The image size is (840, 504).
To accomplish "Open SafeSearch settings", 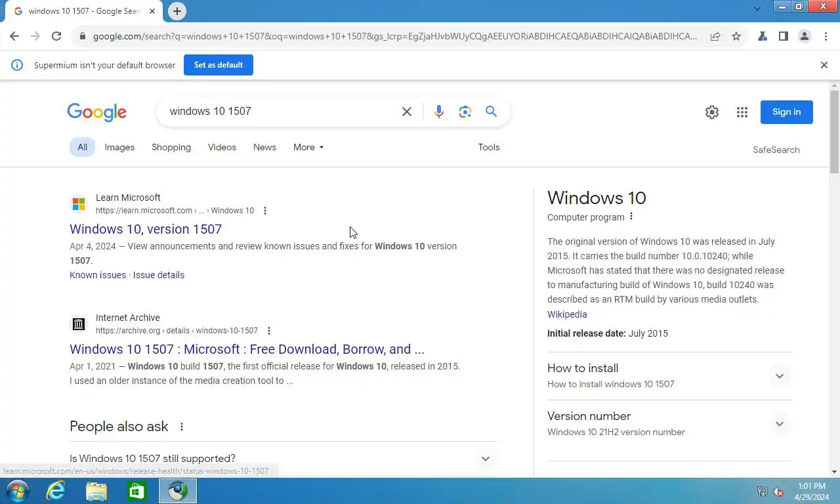I will [776, 150].
